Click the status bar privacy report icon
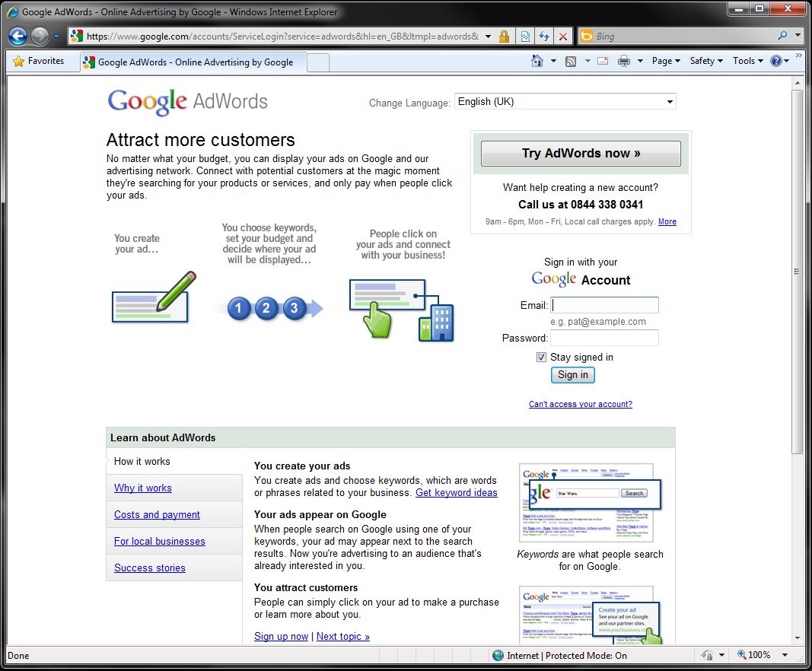 click(x=707, y=656)
